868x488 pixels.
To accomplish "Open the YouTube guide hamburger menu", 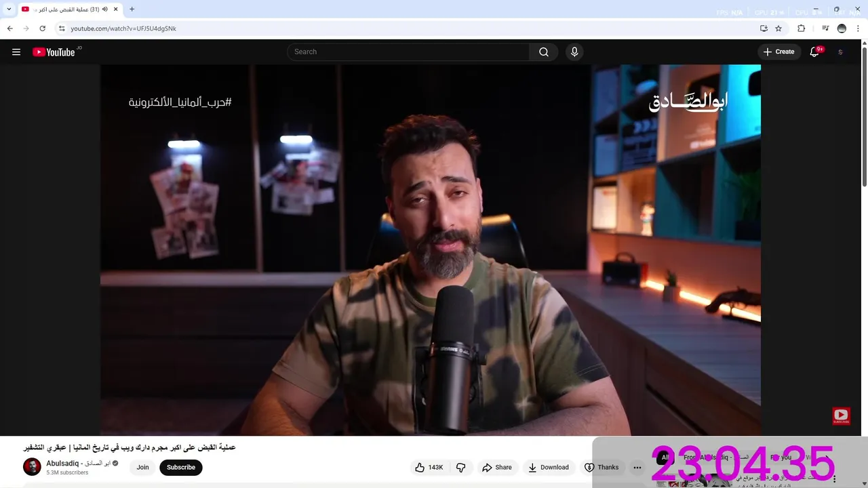I will (16, 52).
